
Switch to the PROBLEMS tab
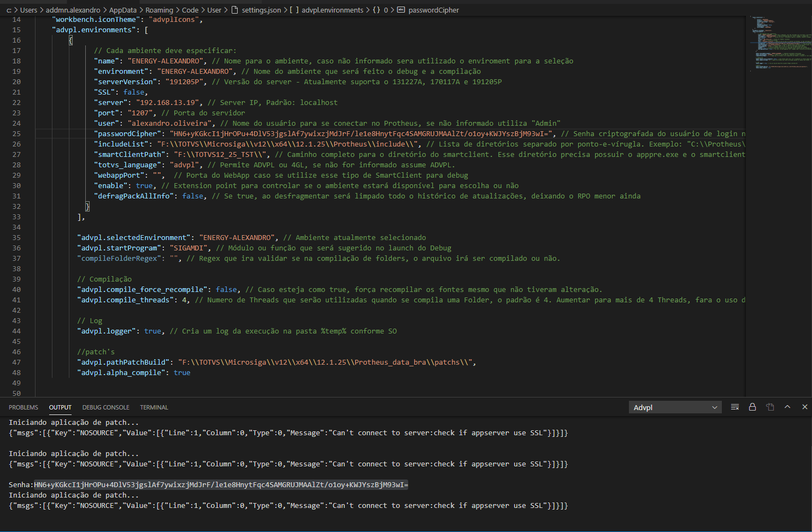[23, 407]
